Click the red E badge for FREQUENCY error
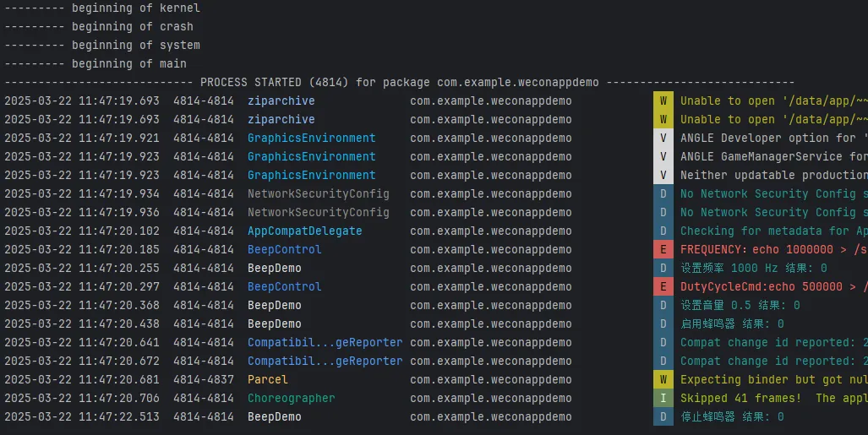 click(663, 250)
